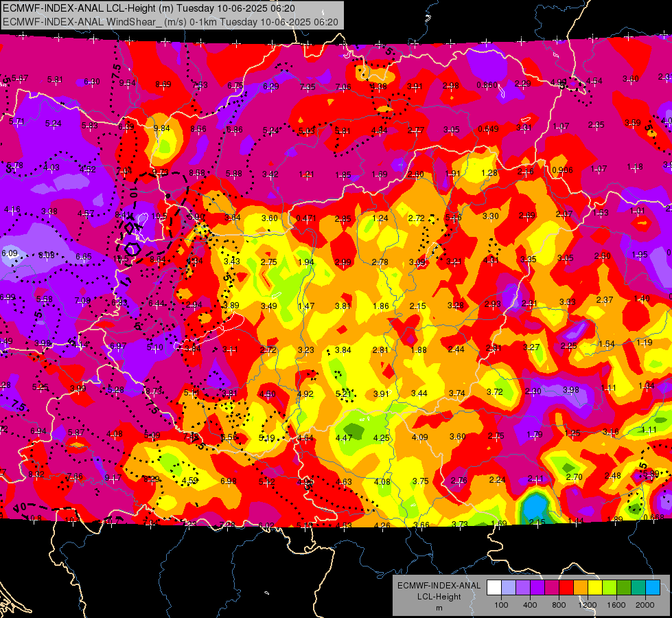
Task: Click the wind shear value 0.906
Action: 562,170
